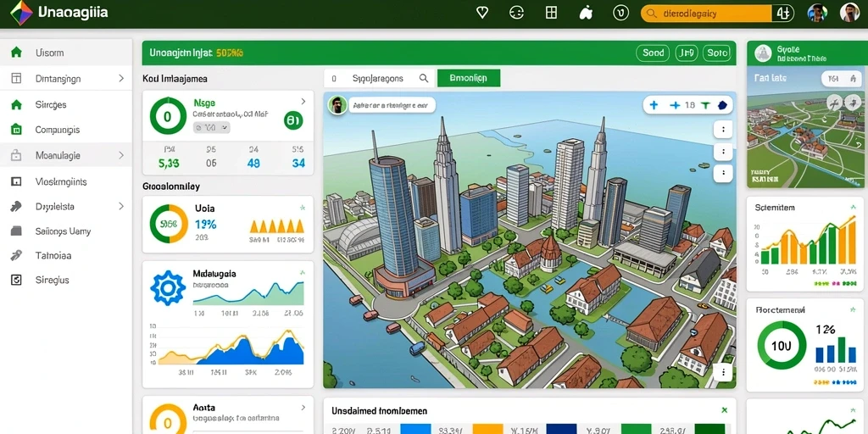Click the smiley face icon in top bar

516,13
